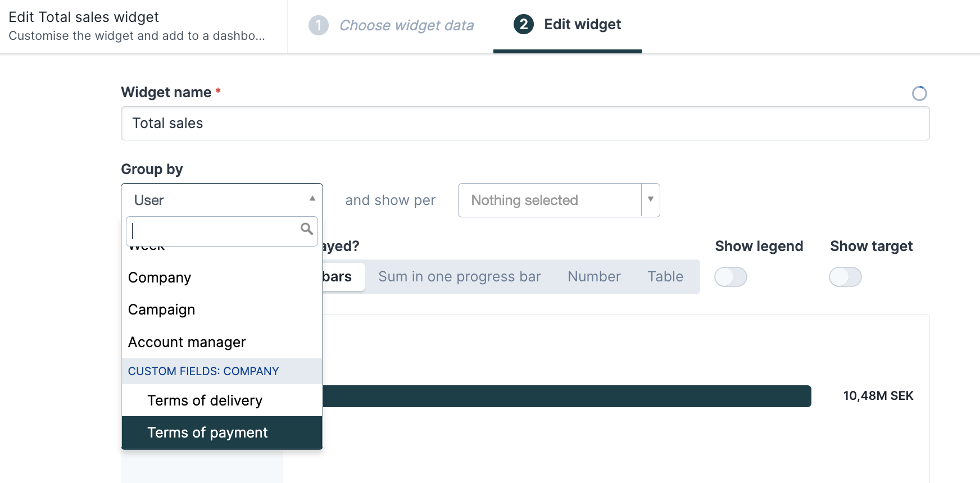Select Terms of payment custom field
The width and height of the screenshot is (980, 483).
[x=222, y=432]
